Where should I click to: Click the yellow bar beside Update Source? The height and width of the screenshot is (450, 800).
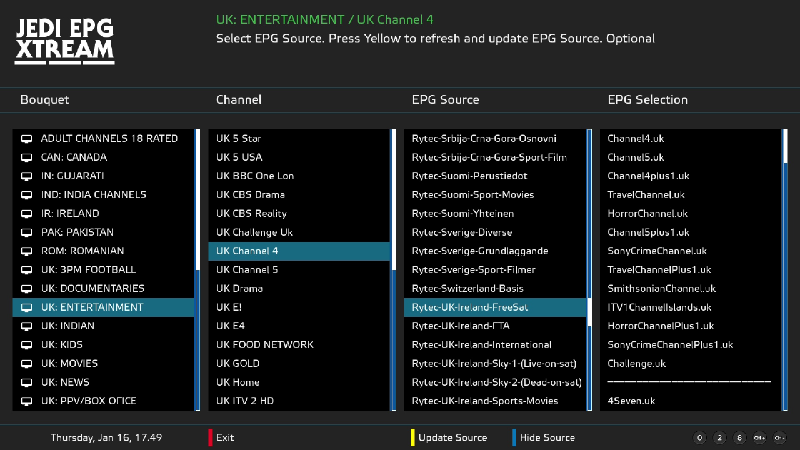click(412, 438)
